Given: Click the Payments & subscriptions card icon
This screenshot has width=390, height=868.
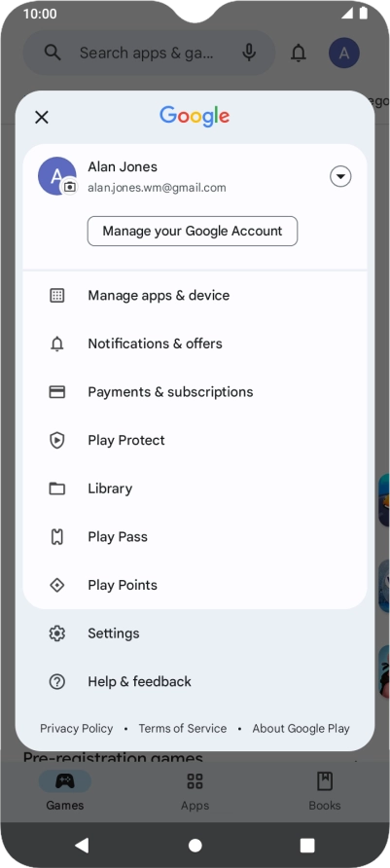Looking at the screenshot, I should [57, 392].
